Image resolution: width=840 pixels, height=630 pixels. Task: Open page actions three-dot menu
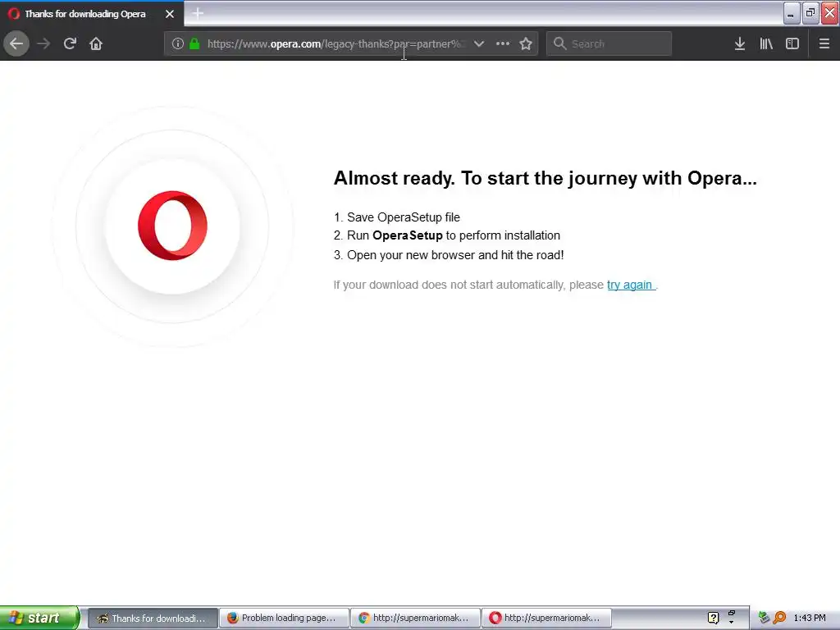503,44
